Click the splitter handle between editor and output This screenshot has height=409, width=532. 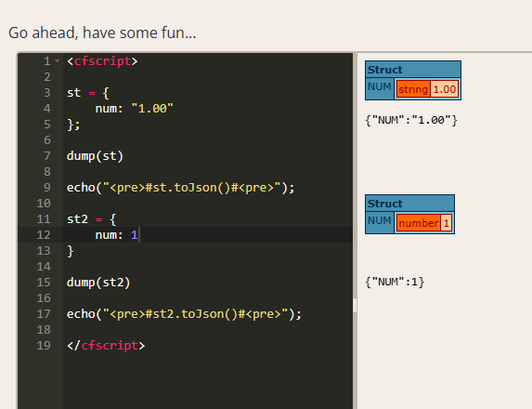point(355,306)
